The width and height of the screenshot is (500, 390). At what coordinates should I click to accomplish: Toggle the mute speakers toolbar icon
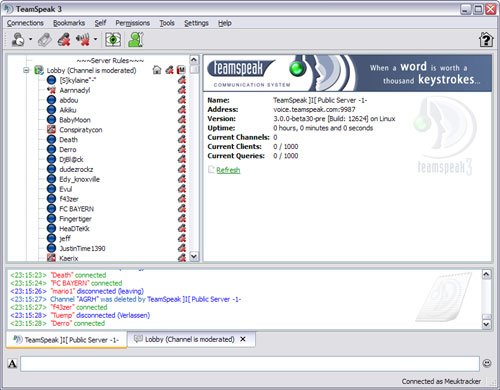83,40
